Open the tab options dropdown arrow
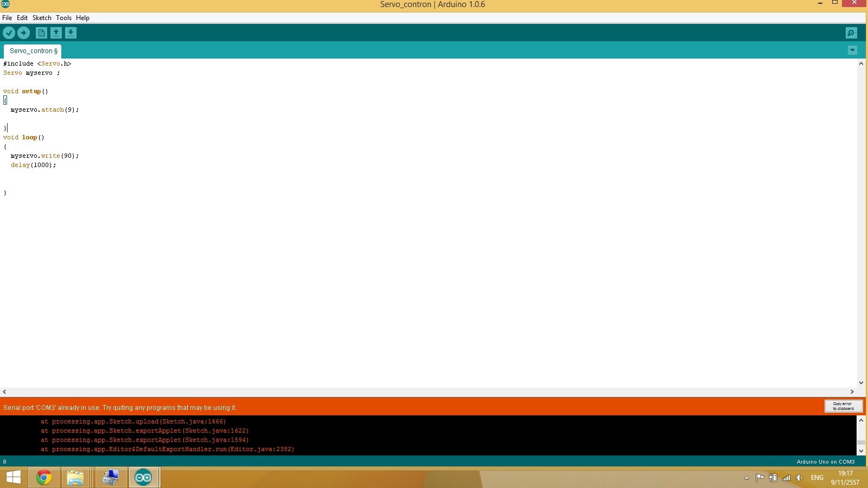 tap(852, 50)
